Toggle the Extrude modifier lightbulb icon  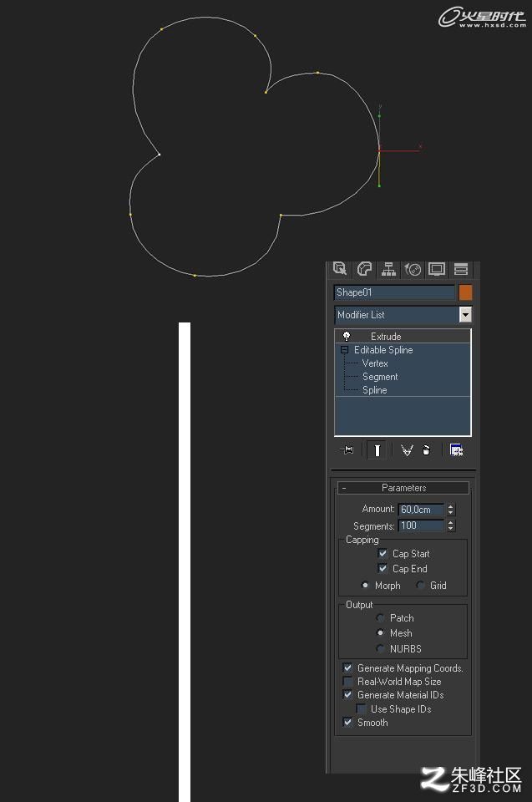click(x=347, y=336)
